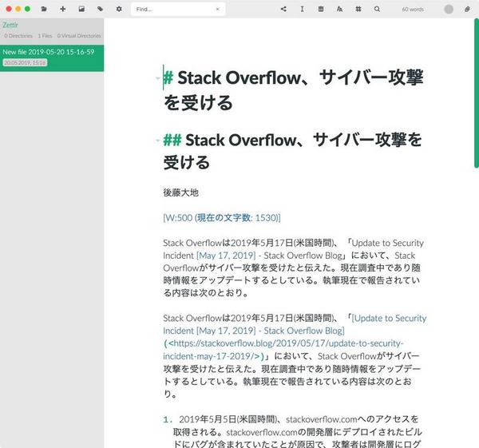Open a directory with the folder icon
This screenshot has height=448, width=479.
[x=44, y=9]
